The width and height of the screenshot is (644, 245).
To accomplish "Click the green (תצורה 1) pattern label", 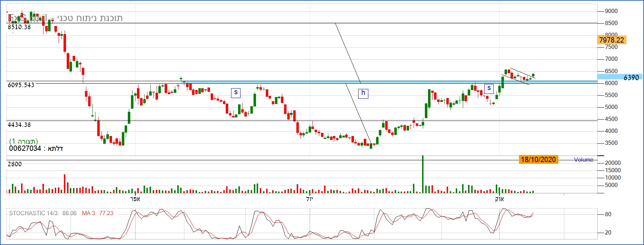I will pos(24,141).
